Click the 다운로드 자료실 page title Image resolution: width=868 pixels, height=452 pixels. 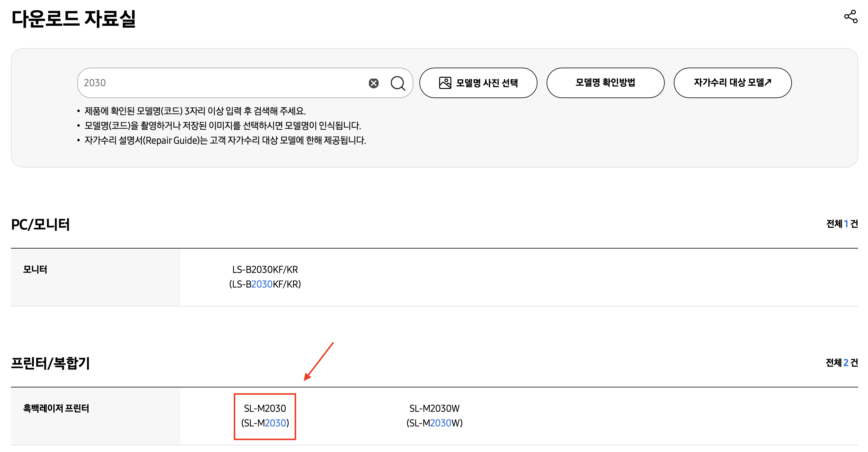click(73, 18)
